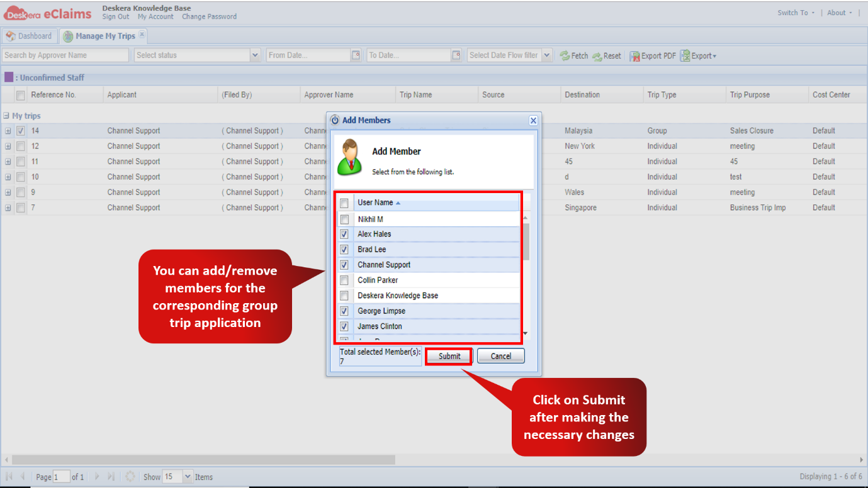Open the To Date calendar picker
The height and width of the screenshot is (488, 868).
(456, 55)
